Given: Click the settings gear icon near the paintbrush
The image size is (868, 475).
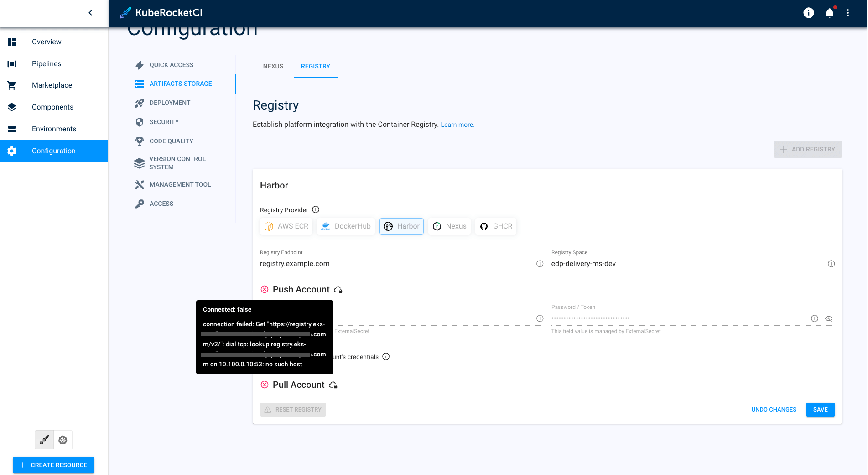Looking at the screenshot, I should (x=63, y=439).
